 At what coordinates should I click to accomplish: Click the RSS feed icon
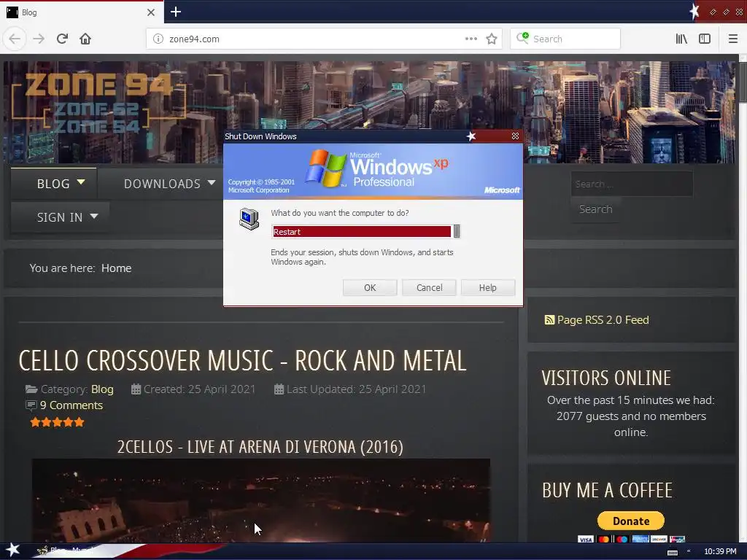click(549, 320)
